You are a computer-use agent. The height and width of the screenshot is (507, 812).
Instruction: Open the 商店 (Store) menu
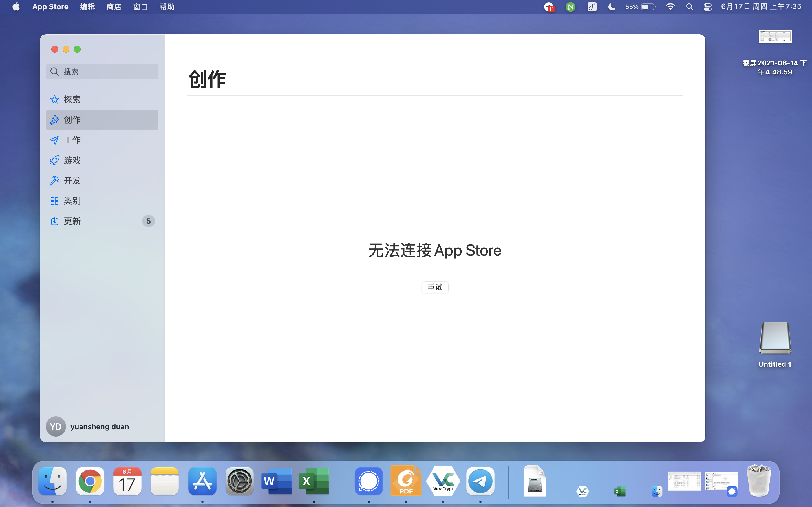[x=114, y=7]
